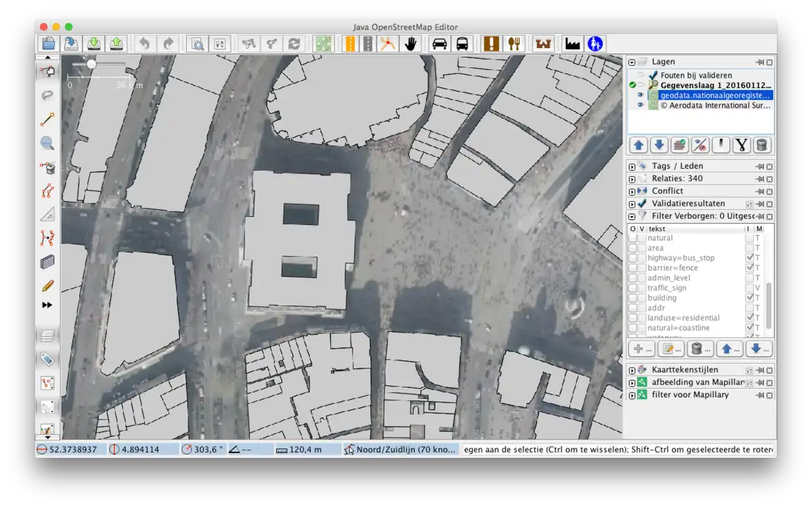Click the car preset icon

tap(440, 44)
